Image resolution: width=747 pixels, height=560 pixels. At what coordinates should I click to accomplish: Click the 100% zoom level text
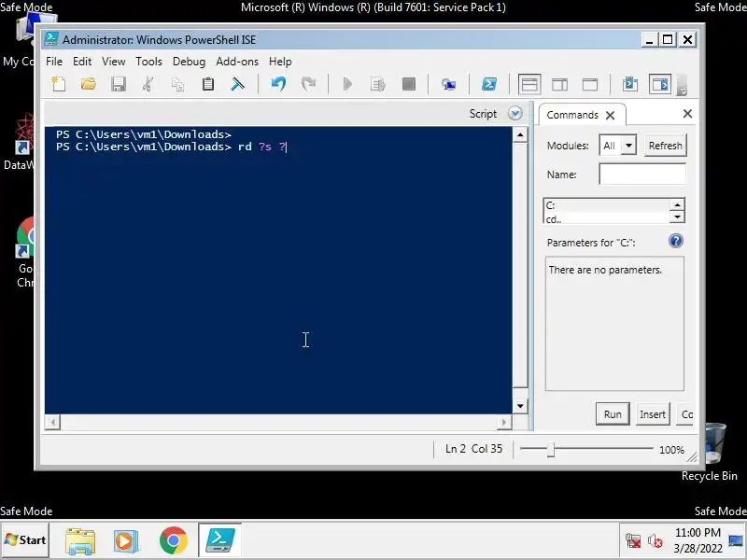click(671, 450)
